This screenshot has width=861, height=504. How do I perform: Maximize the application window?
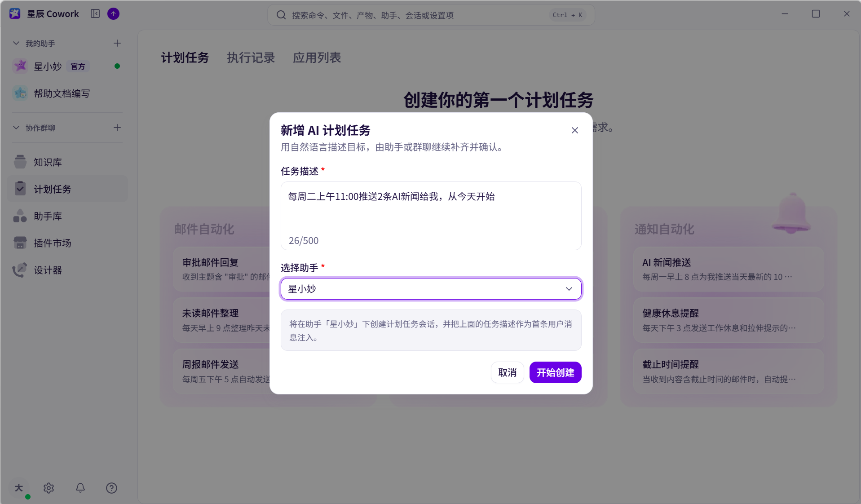point(816,14)
